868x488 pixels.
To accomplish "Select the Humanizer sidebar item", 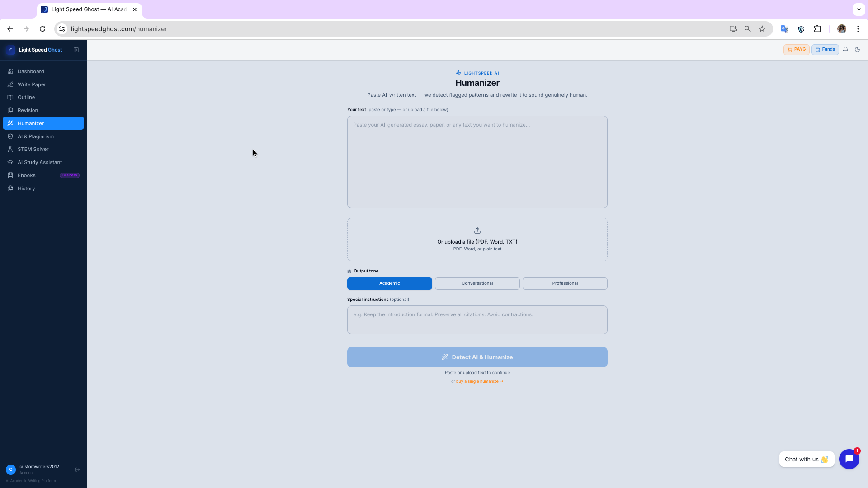I will [x=43, y=123].
